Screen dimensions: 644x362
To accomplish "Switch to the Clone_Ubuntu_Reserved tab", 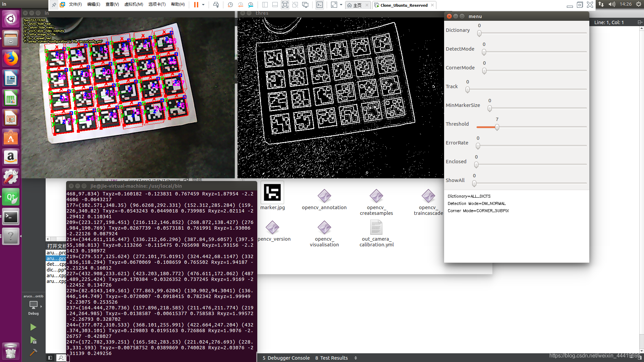I will [x=404, y=5].
